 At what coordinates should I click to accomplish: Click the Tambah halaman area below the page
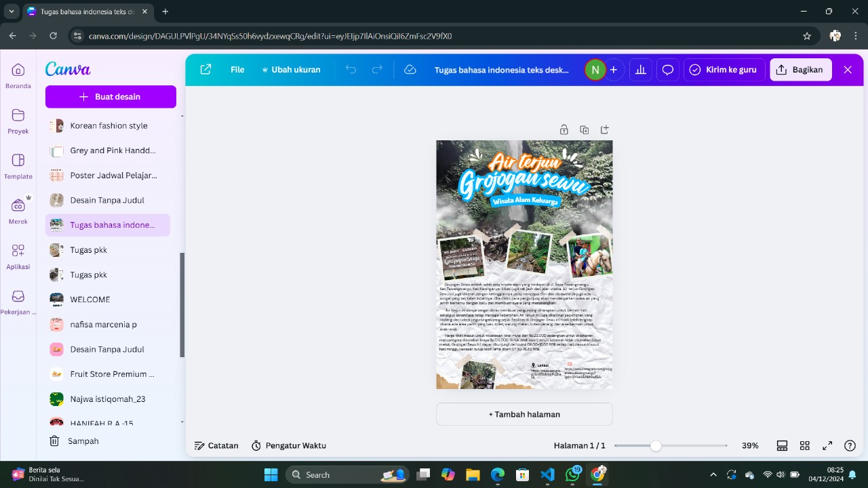pyautogui.click(x=524, y=413)
